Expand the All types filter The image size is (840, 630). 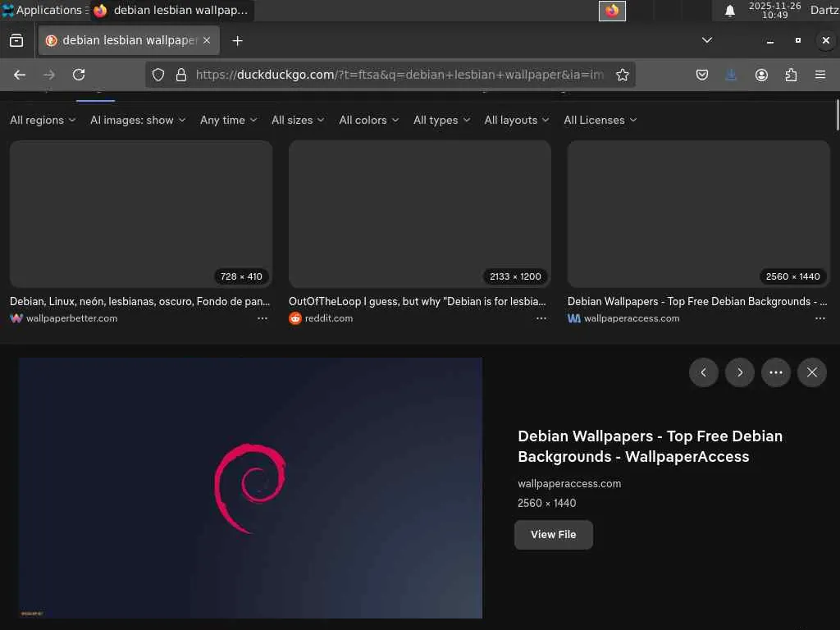(441, 120)
